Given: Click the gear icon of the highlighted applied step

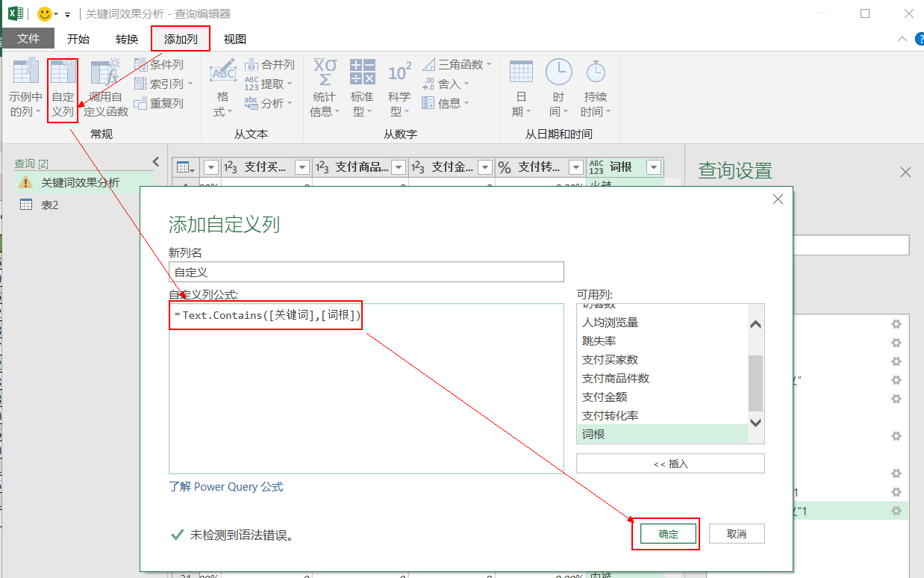Looking at the screenshot, I should [896, 511].
